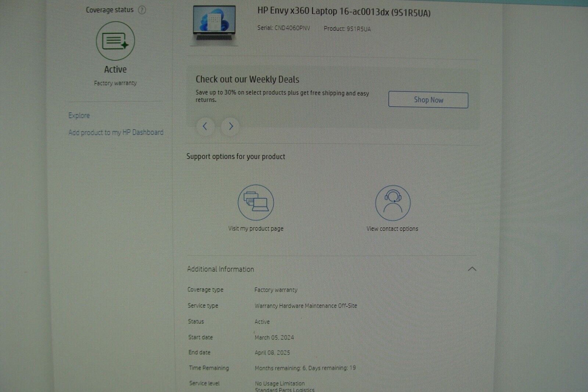The width and height of the screenshot is (588, 392).
Task: Click the View contact options headset icon
Action: coord(393,203)
